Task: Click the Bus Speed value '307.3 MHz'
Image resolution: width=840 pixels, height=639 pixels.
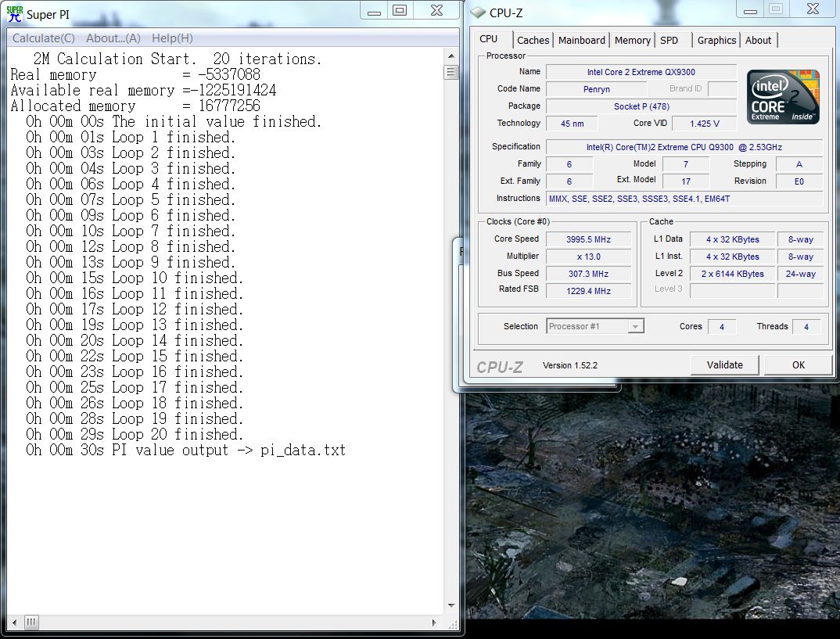Action: 588,274
